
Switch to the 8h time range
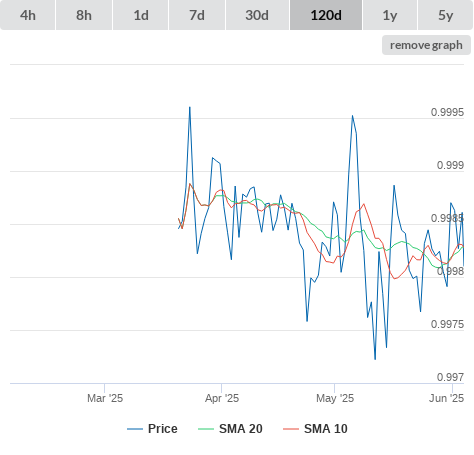84,15
